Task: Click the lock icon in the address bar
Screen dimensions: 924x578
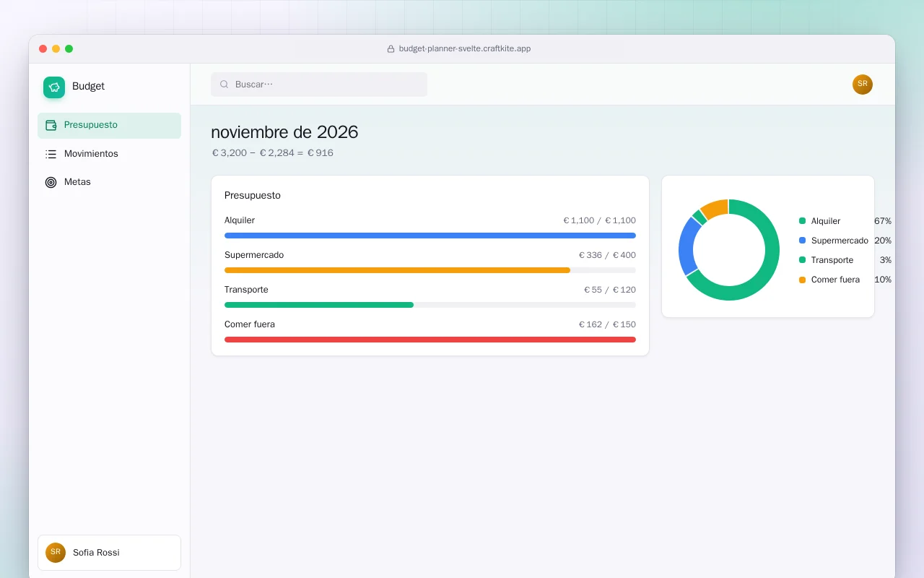Action: coord(391,49)
